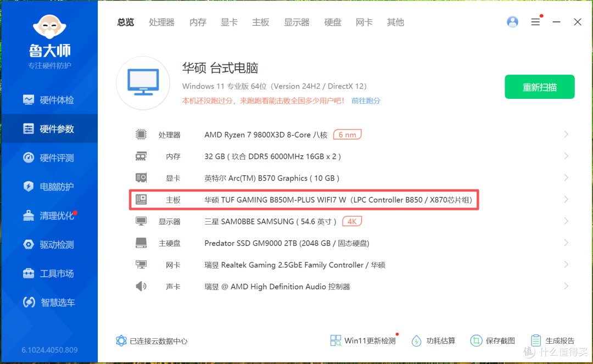The height and width of the screenshot is (364, 593).
Task: Switch to the 其他 tab
Action: pyautogui.click(x=395, y=23)
